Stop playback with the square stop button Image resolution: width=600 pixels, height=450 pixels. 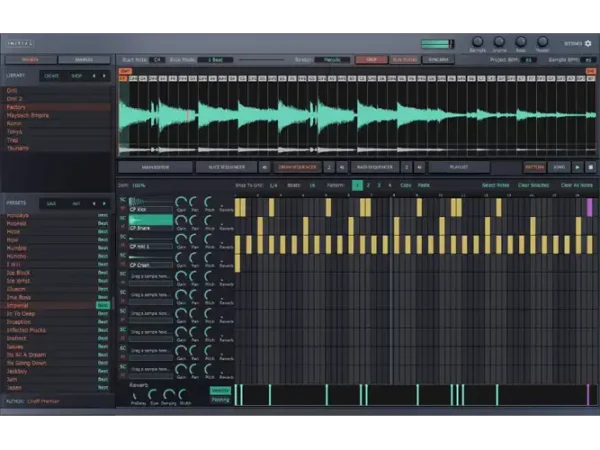(590, 167)
